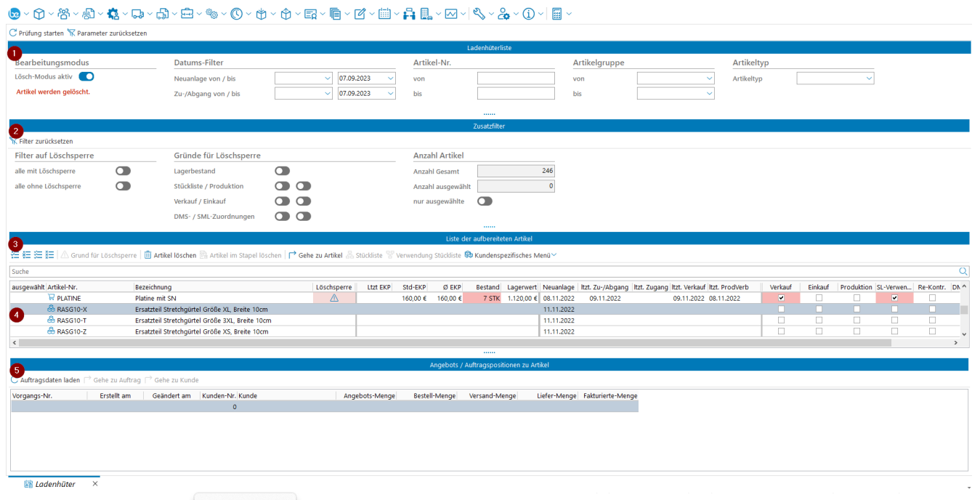Screen dimensions: 980x500
Task: Uncheck the Verkauf checkbox for PLATINE row
Action: (x=781, y=298)
